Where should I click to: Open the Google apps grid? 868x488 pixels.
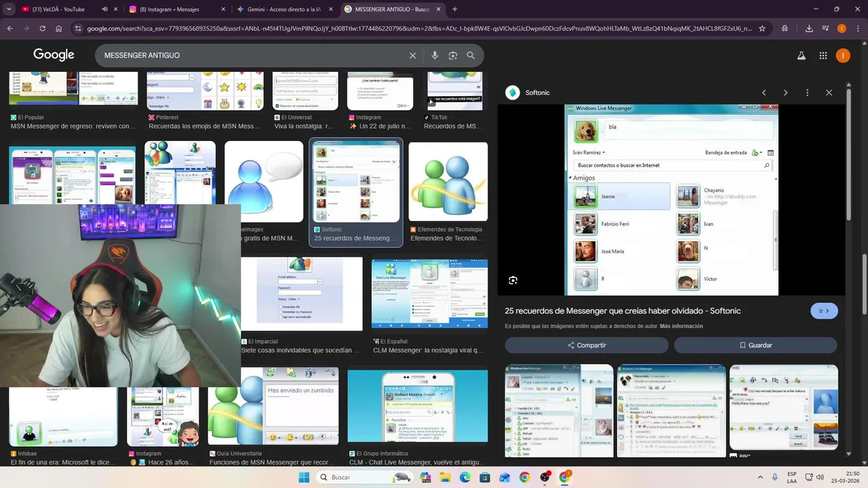point(823,56)
